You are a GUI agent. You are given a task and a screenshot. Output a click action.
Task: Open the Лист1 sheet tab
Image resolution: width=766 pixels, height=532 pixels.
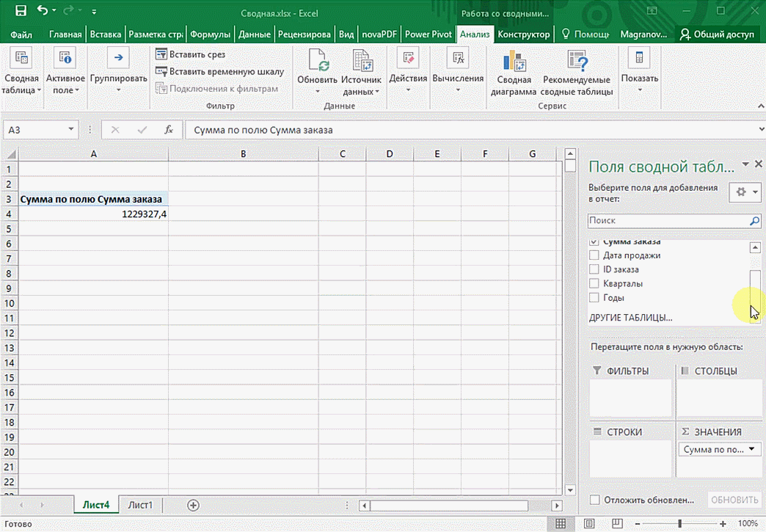pyautogui.click(x=140, y=505)
